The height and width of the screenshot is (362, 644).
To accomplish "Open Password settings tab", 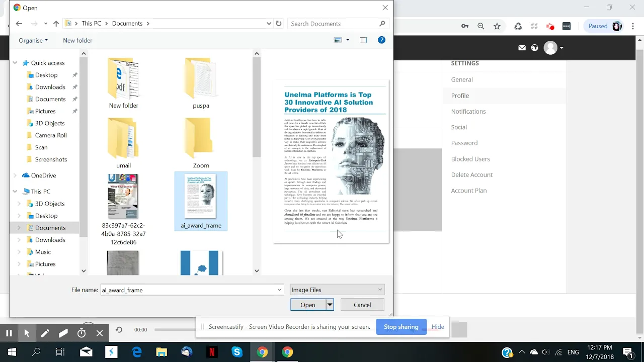I will point(464,143).
